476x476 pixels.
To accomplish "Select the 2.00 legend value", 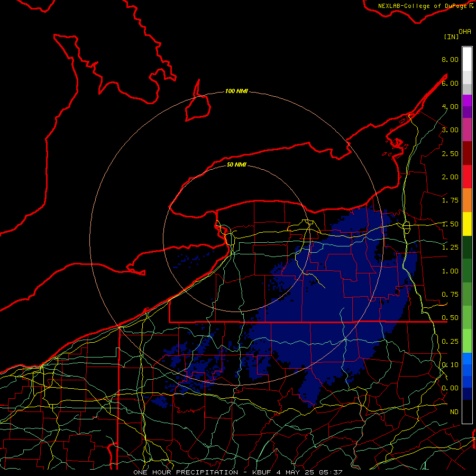I will coord(450,177).
